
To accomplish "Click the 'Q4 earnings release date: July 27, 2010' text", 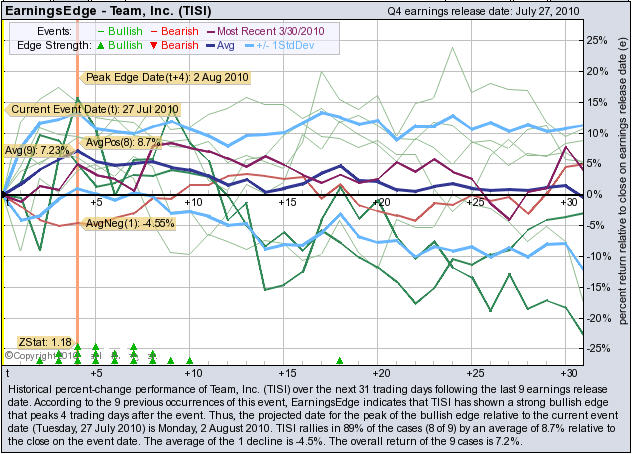I will 483,11.
